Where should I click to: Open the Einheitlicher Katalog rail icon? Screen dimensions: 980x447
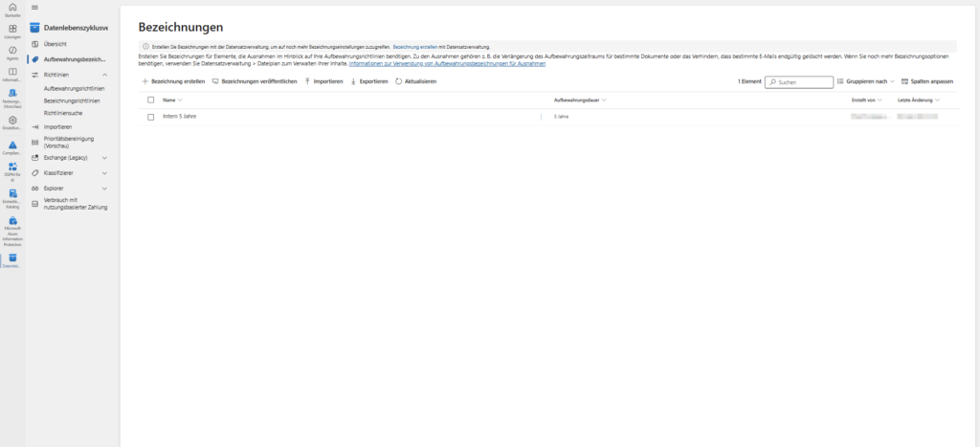(x=12, y=193)
